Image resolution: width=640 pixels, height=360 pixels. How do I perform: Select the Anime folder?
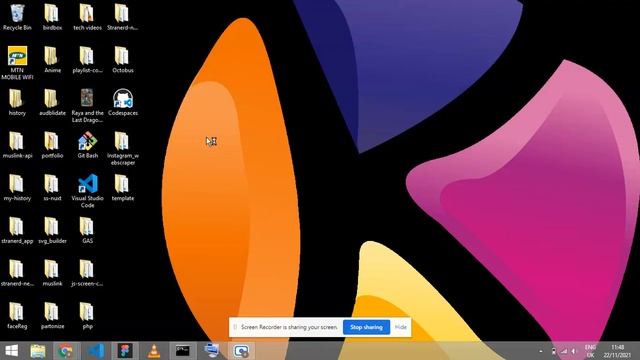click(52, 60)
